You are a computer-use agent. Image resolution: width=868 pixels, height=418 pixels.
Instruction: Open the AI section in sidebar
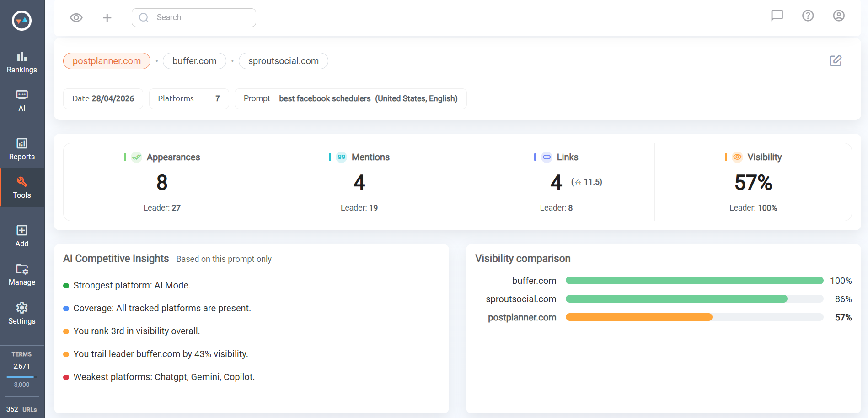coord(22,101)
